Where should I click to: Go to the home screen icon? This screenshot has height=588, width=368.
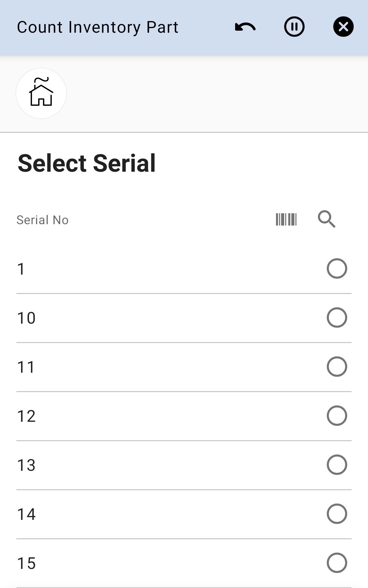tap(41, 93)
